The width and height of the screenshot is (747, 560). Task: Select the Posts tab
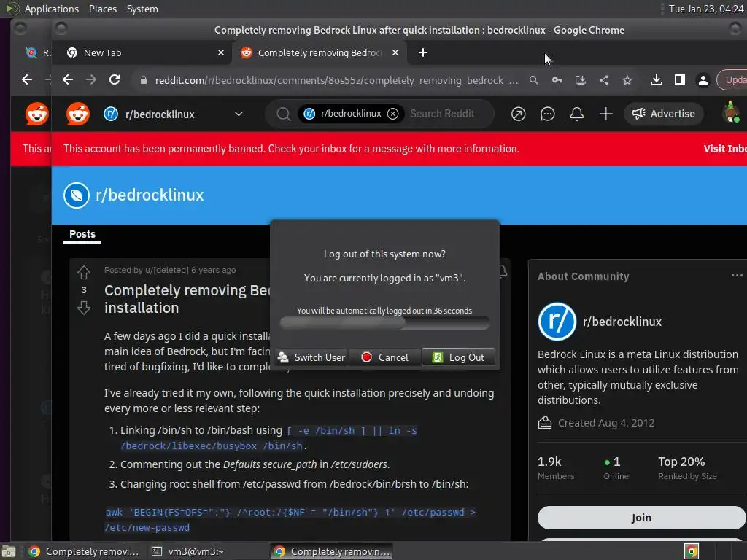click(82, 234)
